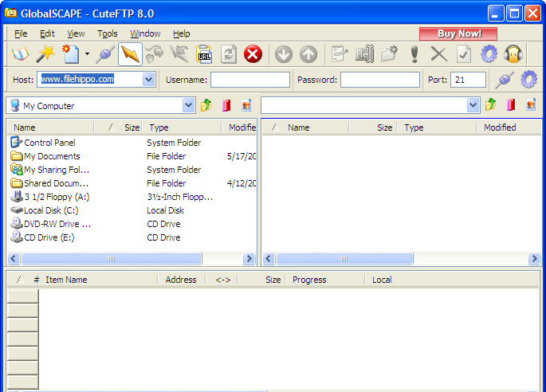
Task: Click the headphones support icon
Action: tap(513, 54)
